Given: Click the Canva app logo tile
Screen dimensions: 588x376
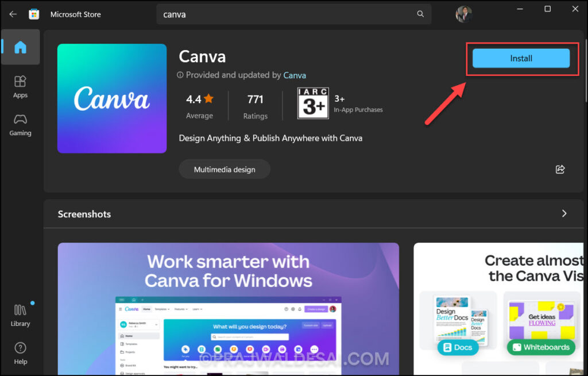Looking at the screenshot, I should [112, 98].
